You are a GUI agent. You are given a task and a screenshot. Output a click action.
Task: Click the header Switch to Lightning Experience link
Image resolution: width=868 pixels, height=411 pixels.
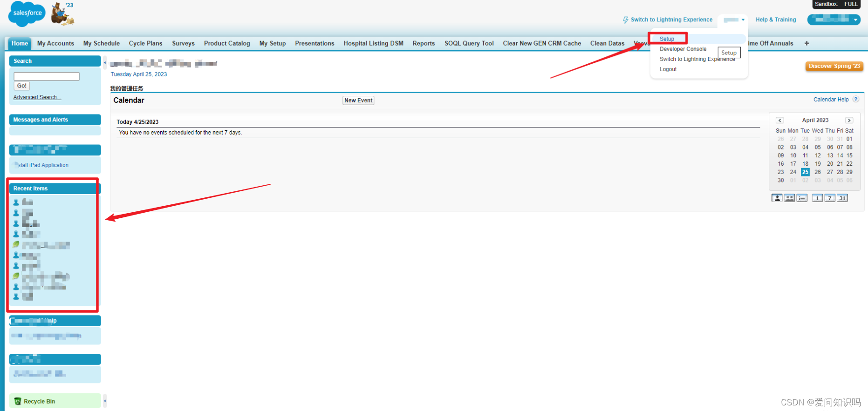coord(671,20)
